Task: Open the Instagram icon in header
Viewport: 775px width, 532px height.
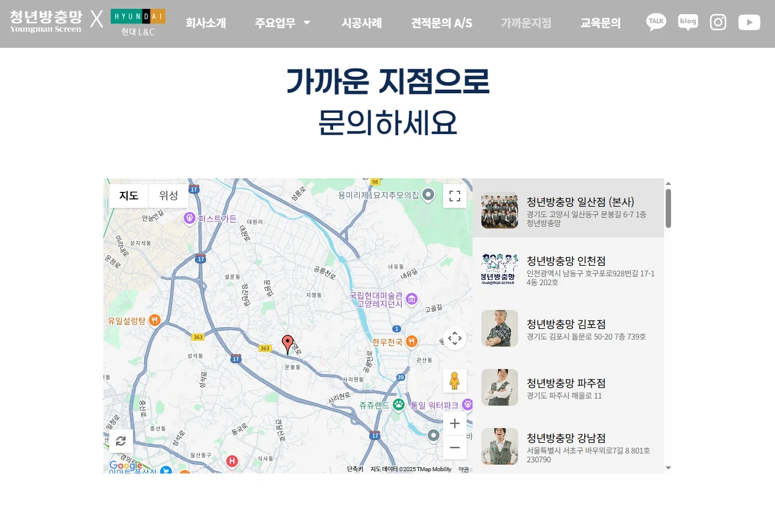Action: [718, 22]
